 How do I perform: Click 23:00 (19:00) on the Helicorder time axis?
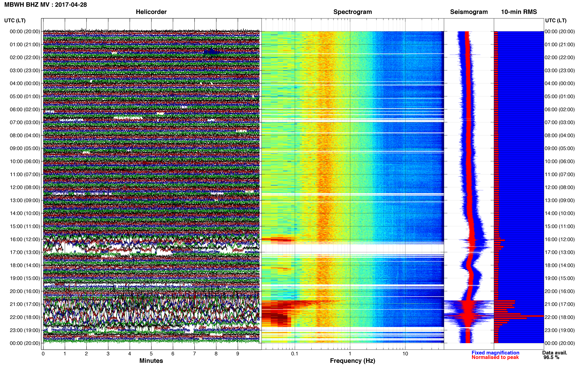(x=25, y=330)
